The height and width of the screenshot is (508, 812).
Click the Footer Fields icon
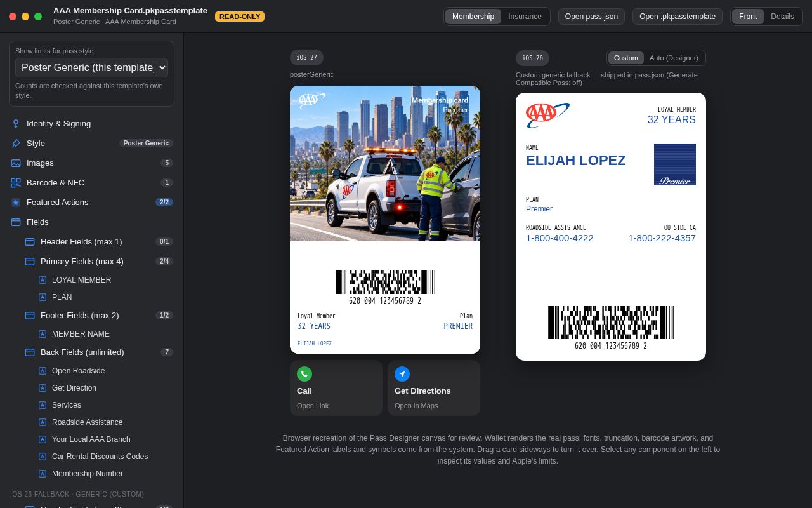tap(30, 316)
